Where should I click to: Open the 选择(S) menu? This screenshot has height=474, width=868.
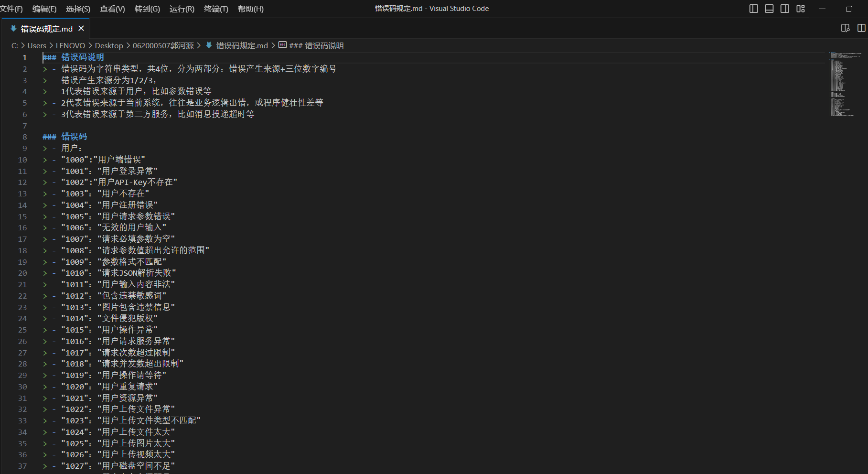78,9
